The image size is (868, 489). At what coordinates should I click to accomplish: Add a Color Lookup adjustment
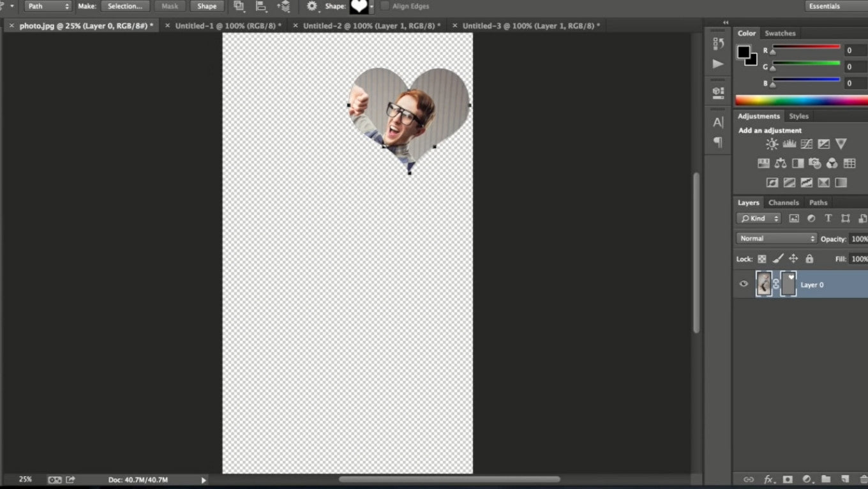[849, 163]
